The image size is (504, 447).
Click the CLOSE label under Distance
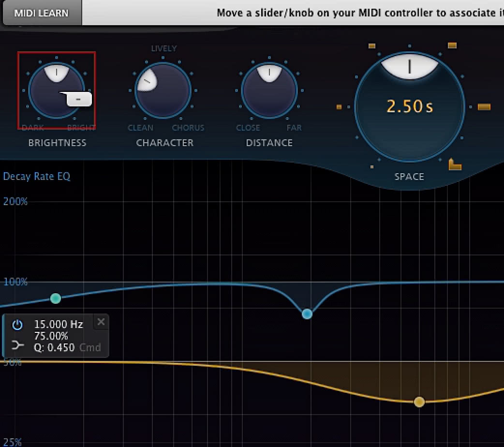[248, 128]
